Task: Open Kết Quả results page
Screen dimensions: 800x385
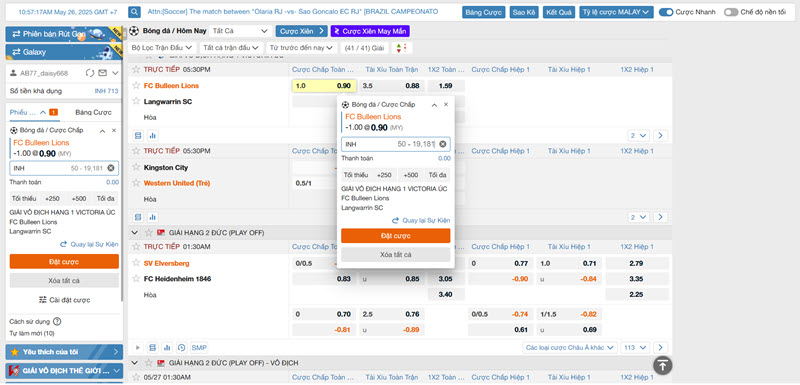Action: [559, 12]
